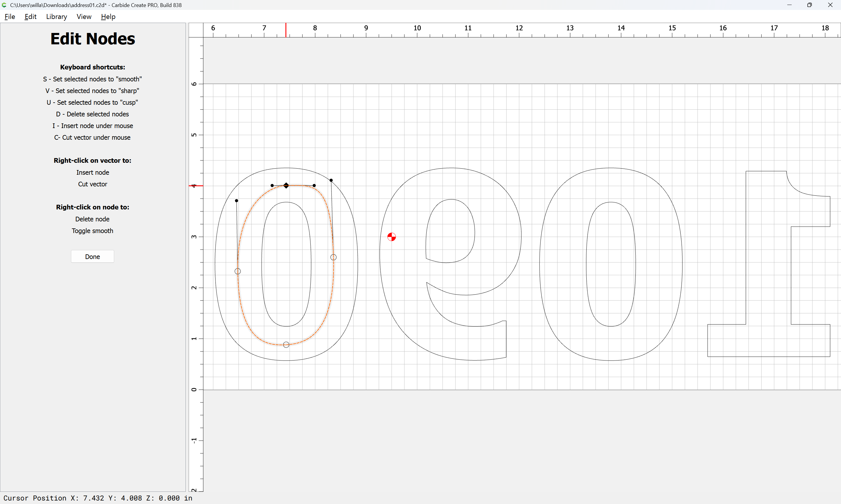Select the circle node on curve's right side
Screen dimensions: 841x504
(x=333, y=258)
